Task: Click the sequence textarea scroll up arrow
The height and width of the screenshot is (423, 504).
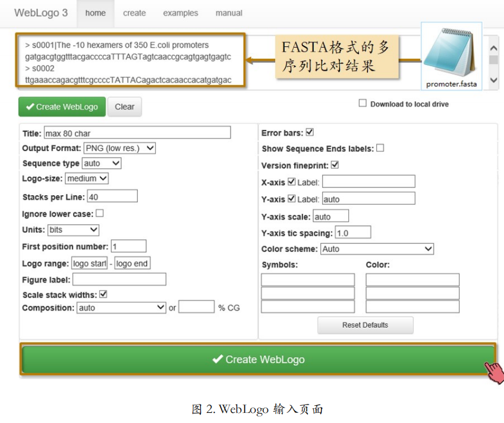Action: coord(493,48)
